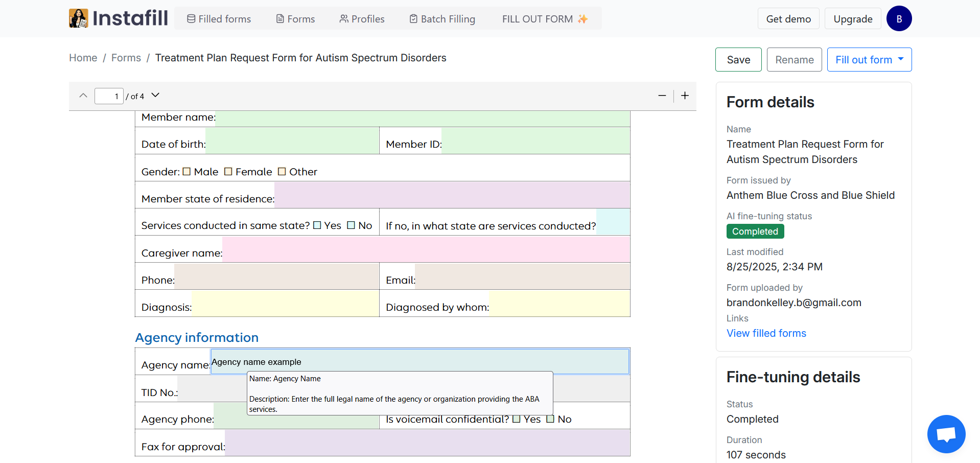Click the Filled forms list icon

(190, 18)
